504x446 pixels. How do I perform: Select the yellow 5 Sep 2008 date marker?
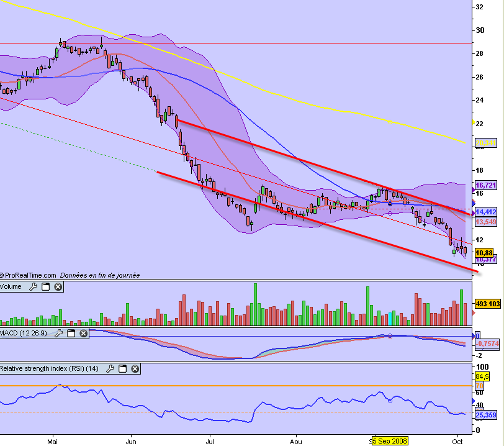[390, 441]
